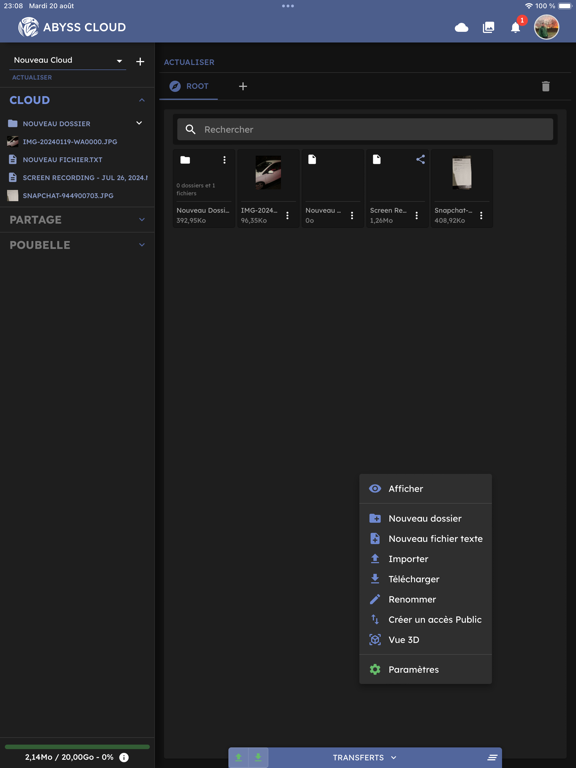Click the green storage usage bar
This screenshot has width=576, height=768.
pyautogui.click(x=77, y=747)
